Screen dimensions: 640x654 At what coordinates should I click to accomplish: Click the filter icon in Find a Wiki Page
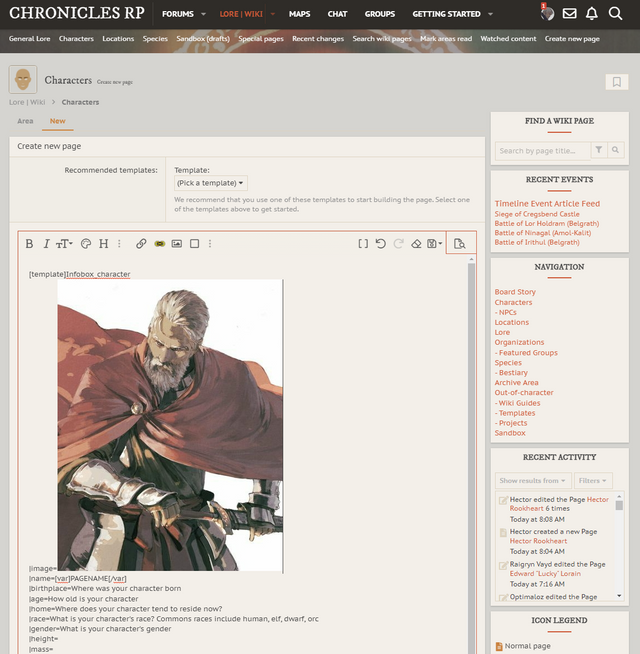pos(599,150)
